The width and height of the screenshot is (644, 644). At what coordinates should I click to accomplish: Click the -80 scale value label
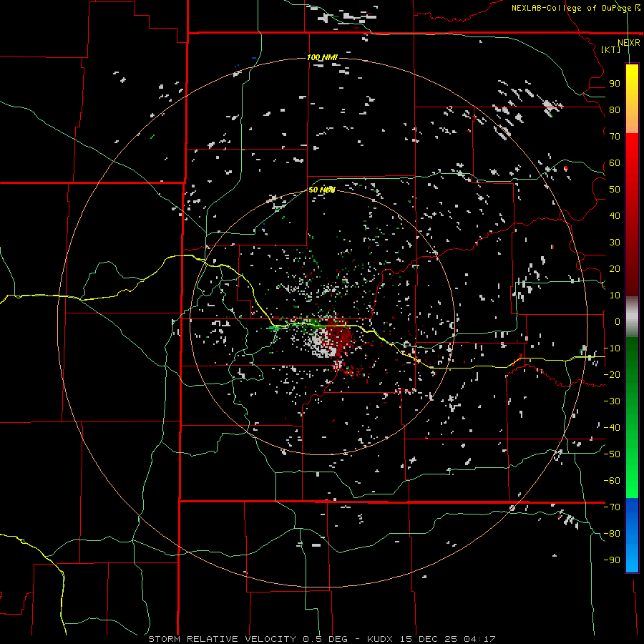point(612,534)
